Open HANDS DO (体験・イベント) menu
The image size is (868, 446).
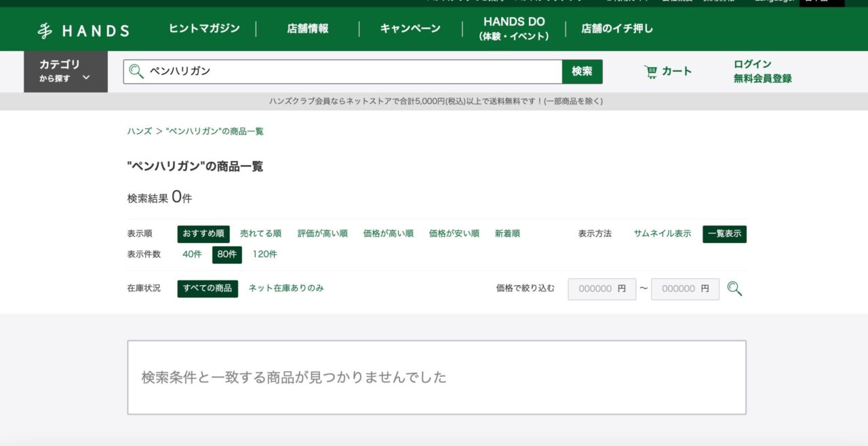514,29
